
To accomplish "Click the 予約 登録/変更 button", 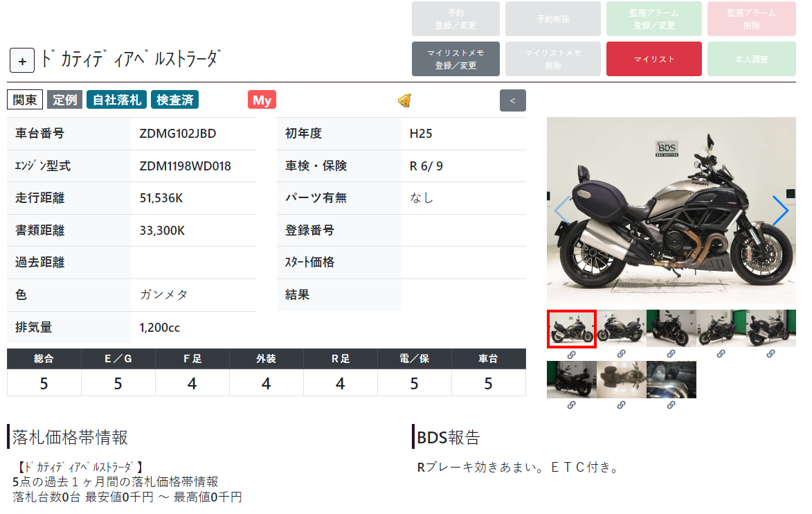I will click(x=455, y=19).
